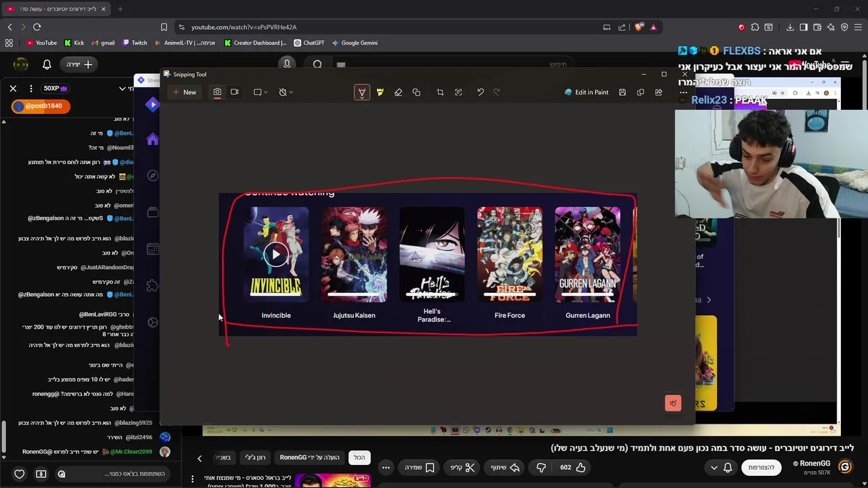This screenshot has height=488, width=868.
Task: Click the קליפ clip button
Action: pos(463,467)
